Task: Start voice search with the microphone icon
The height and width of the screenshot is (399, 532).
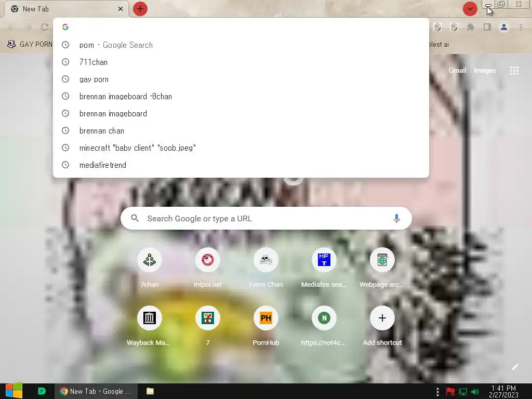Action: tap(396, 219)
